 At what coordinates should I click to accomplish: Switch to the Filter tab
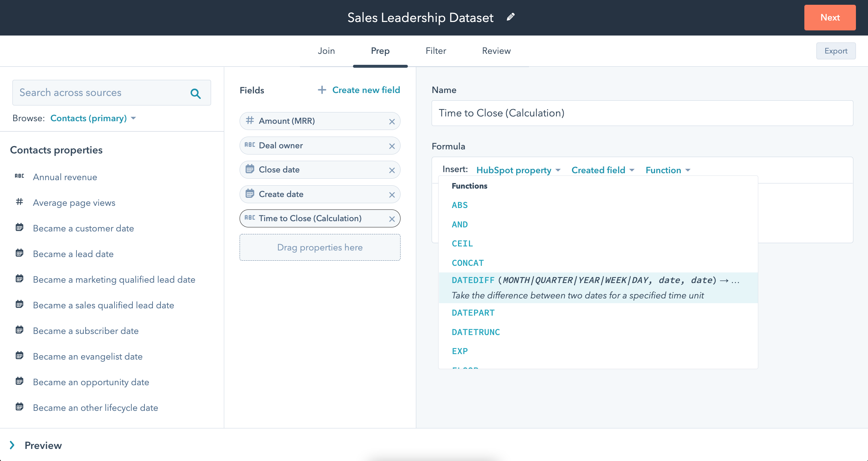click(436, 51)
